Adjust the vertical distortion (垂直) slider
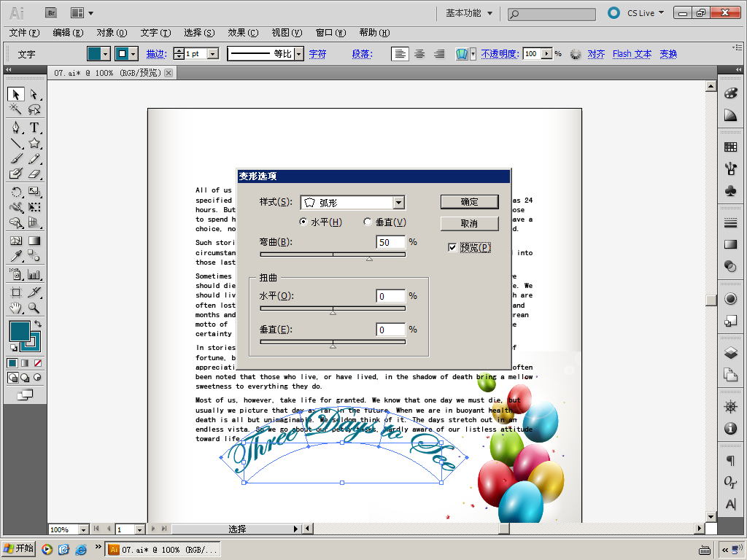747x560 pixels. coord(333,346)
